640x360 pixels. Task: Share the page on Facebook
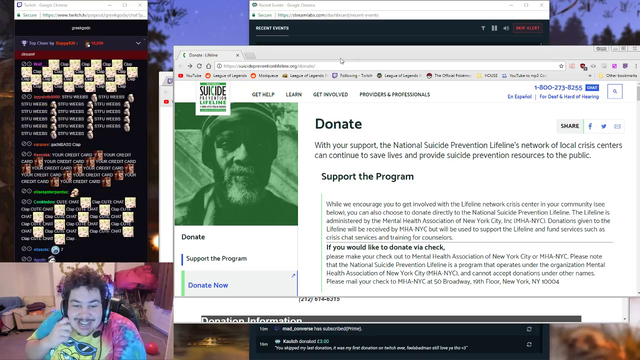pos(590,126)
